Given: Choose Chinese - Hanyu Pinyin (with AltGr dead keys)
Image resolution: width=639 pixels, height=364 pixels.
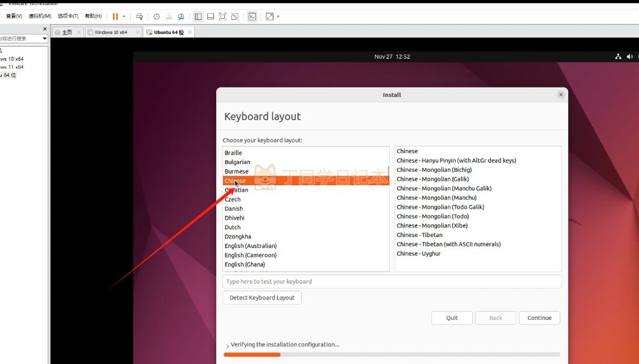Looking at the screenshot, I should click(x=477, y=160).
